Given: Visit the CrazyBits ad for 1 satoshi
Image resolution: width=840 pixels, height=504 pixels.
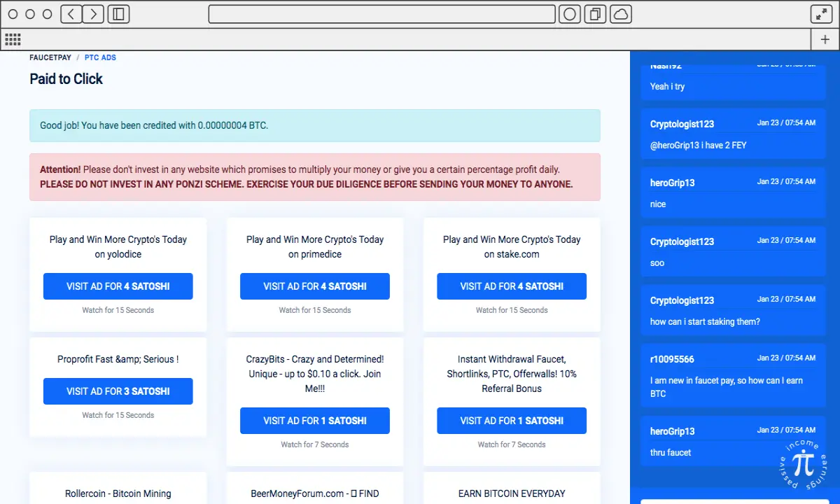Looking at the screenshot, I should pos(315,421).
